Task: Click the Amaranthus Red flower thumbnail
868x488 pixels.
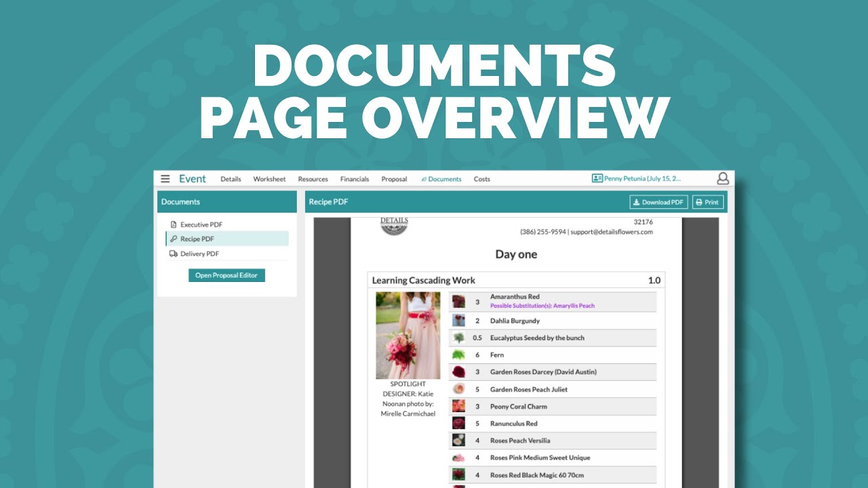Action: (459, 302)
